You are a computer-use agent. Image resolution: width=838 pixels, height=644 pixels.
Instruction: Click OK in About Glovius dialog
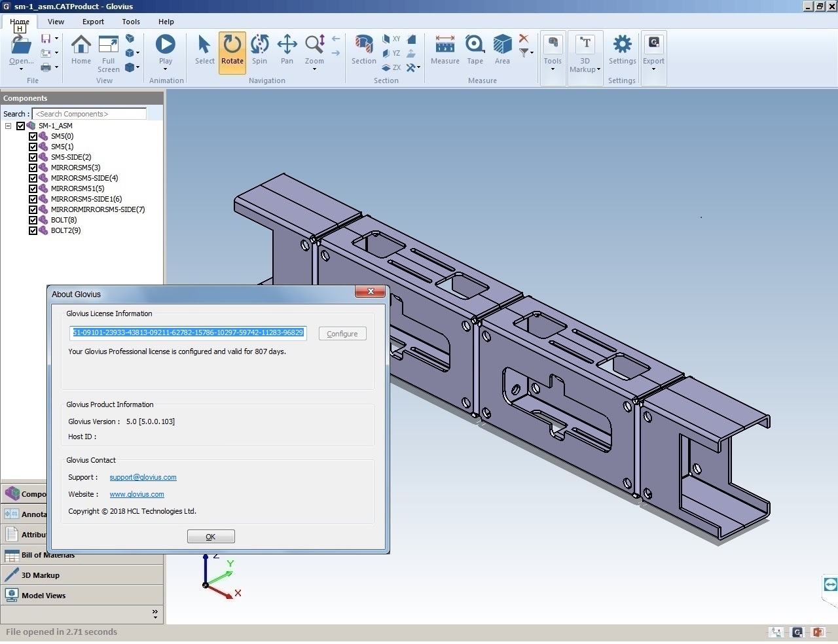pos(211,537)
